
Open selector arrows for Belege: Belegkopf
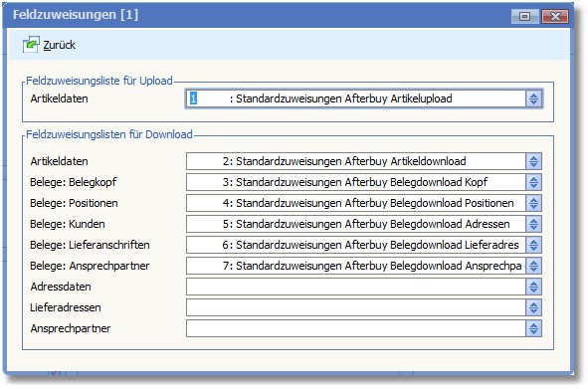[533, 182]
